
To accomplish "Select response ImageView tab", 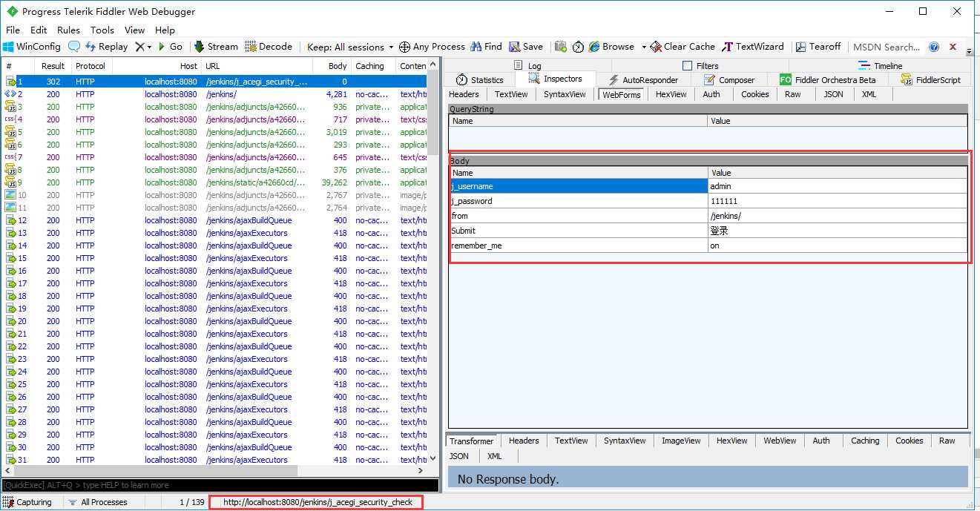I will pyautogui.click(x=681, y=441).
